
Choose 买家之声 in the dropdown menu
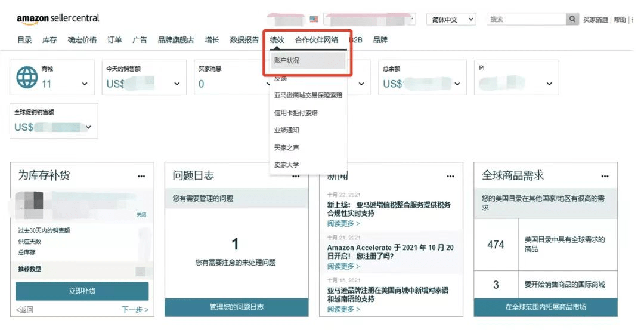[287, 147]
